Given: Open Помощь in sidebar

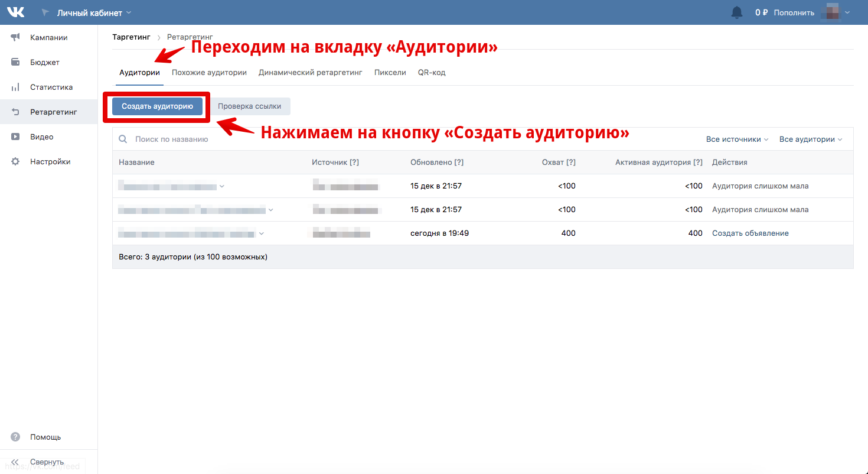Looking at the screenshot, I should coord(49,437).
